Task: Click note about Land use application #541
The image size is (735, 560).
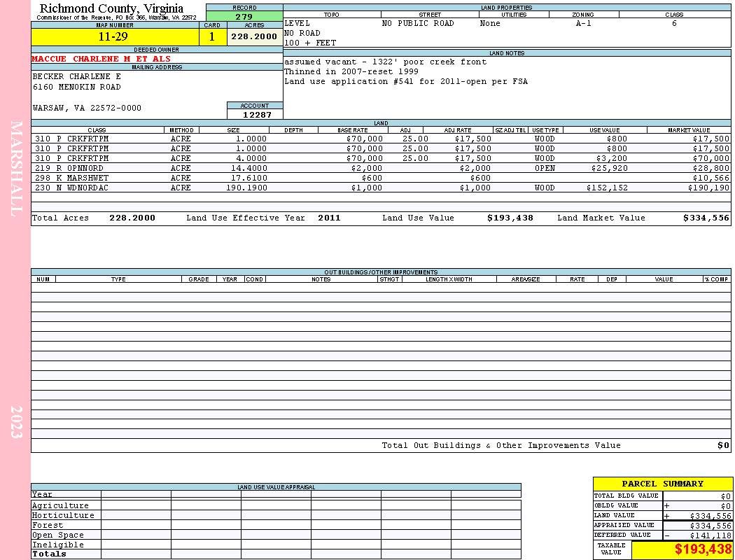Action: point(406,81)
